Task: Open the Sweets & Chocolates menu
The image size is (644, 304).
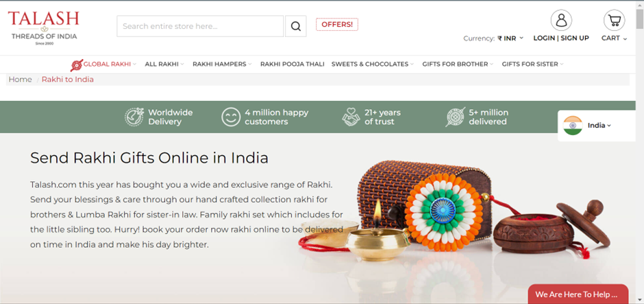Action: pos(373,65)
